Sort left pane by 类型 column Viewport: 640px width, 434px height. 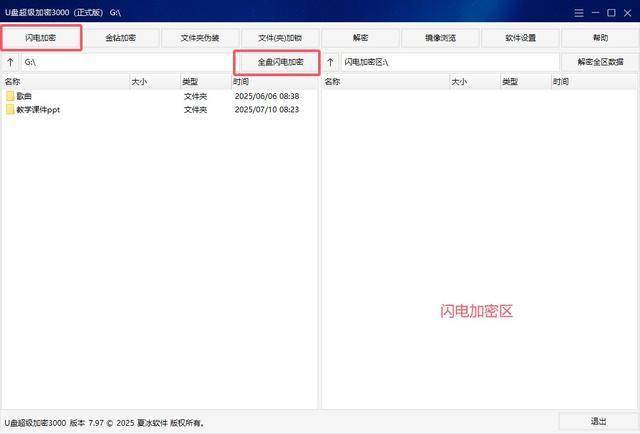206,82
